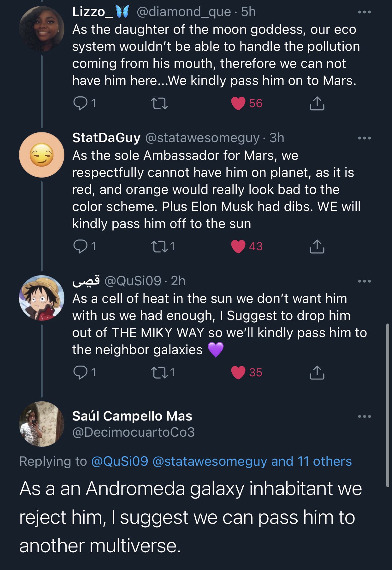
Task: Reply to @QuSi09's neighbor galaxies tweet
Action: pyautogui.click(x=80, y=373)
